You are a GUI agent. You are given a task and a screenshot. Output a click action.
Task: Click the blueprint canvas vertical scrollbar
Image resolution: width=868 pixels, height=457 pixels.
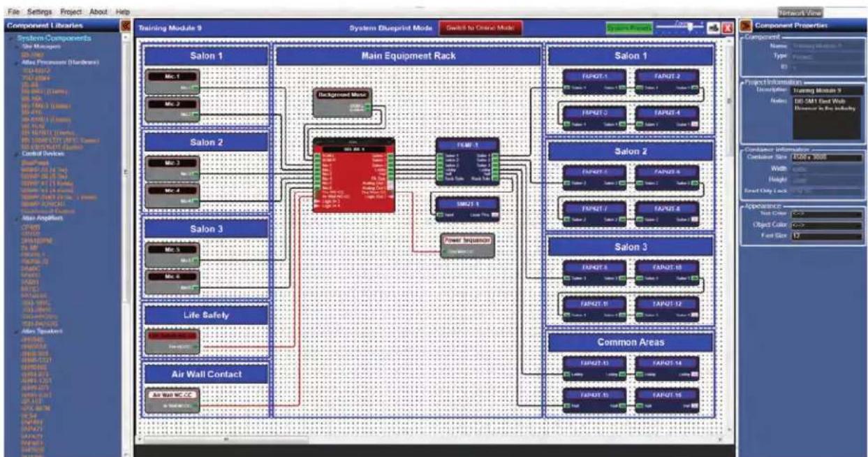pos(728,234)
